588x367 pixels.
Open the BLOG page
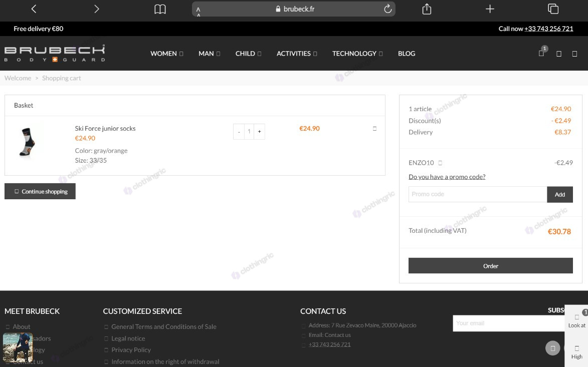tap(407, 54)
